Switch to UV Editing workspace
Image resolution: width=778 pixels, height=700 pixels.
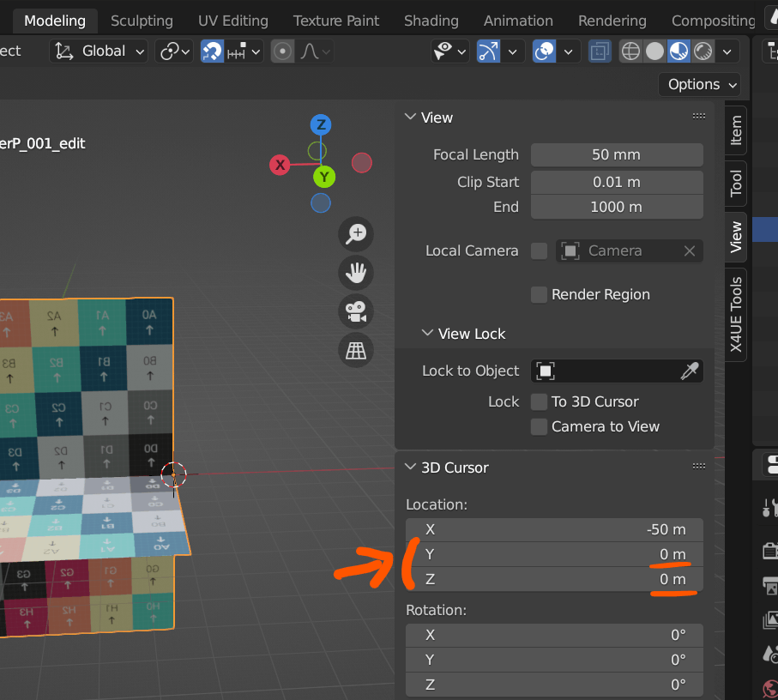(x=233, y=21)
